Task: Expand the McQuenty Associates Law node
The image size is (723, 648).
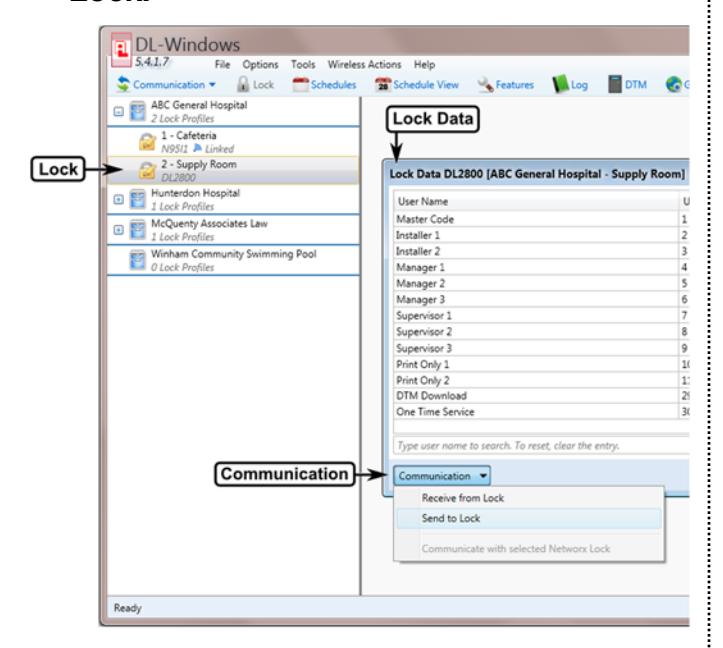Action: coord(119,230)
